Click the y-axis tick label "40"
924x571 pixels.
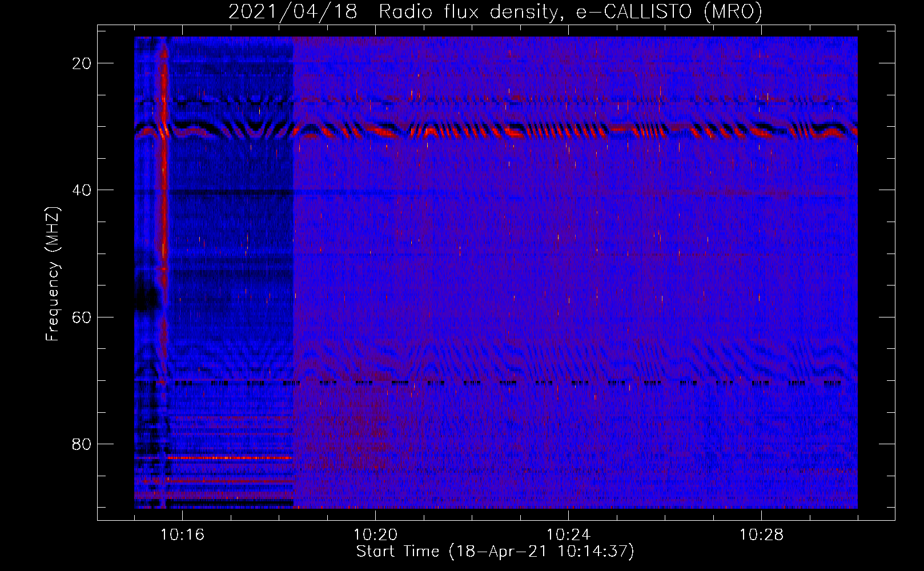pos(82,190)
